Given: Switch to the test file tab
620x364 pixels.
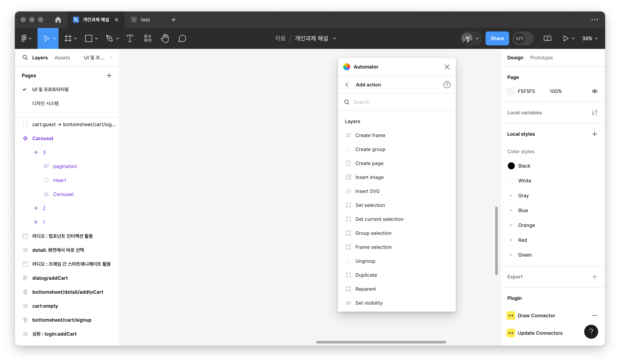Looking at the screenshot, I should pyautogui.click(x=145, y=20).
